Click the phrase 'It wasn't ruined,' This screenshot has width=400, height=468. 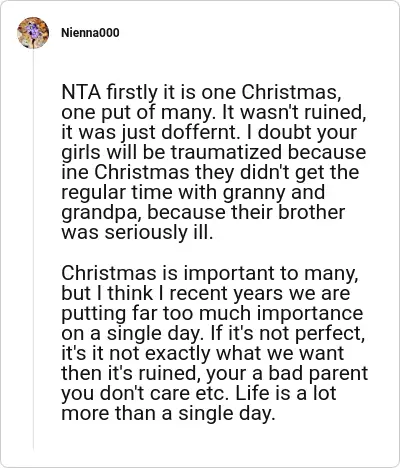(x=292, y=112)
